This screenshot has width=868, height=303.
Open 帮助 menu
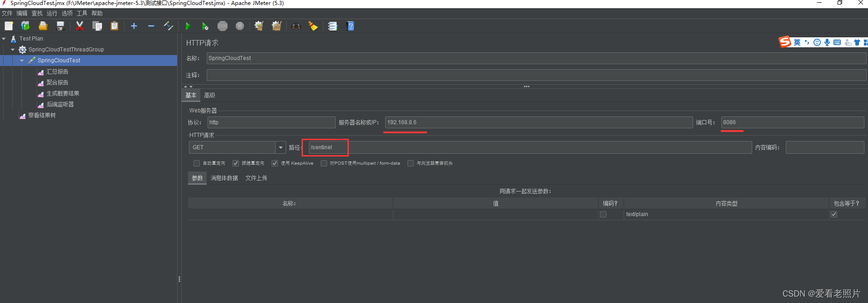coord(97,13)
